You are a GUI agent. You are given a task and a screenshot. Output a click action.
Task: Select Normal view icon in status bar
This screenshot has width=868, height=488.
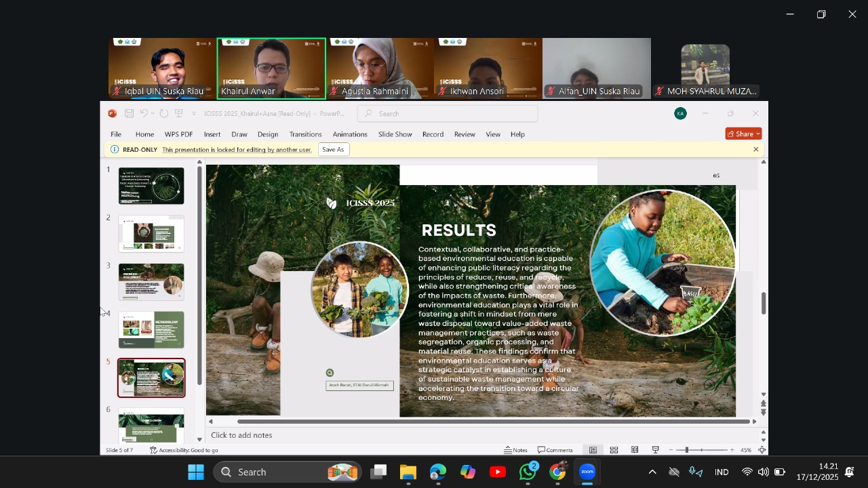click(593, 450)
